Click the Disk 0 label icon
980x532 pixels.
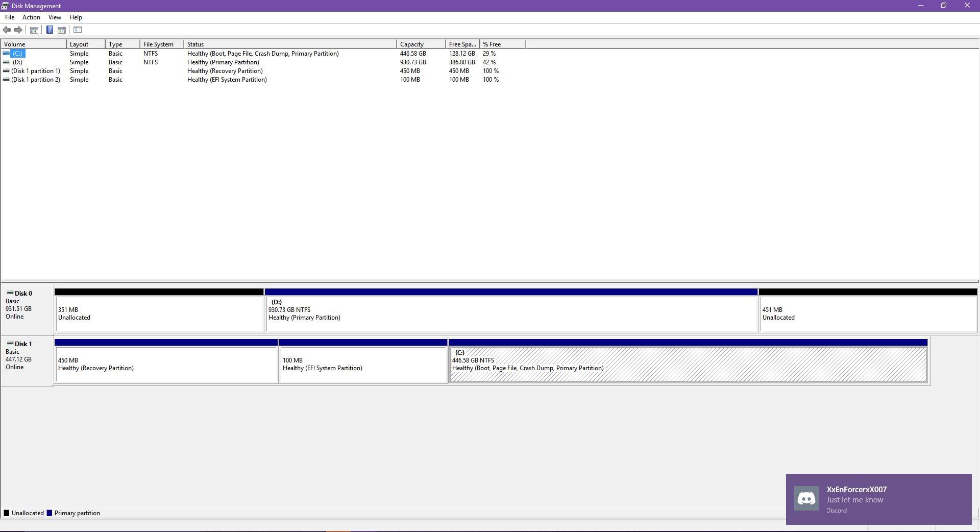pos(10,293)
